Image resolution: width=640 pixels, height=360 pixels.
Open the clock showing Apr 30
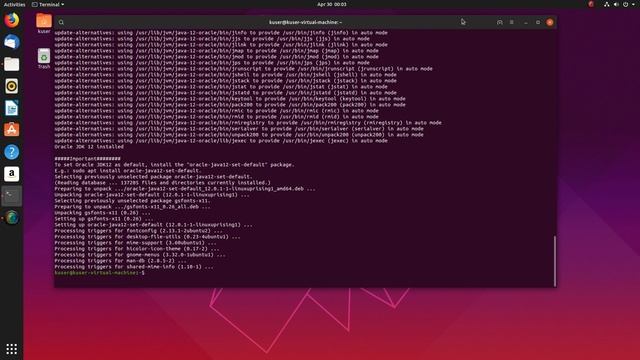click(x=331, y=4)
